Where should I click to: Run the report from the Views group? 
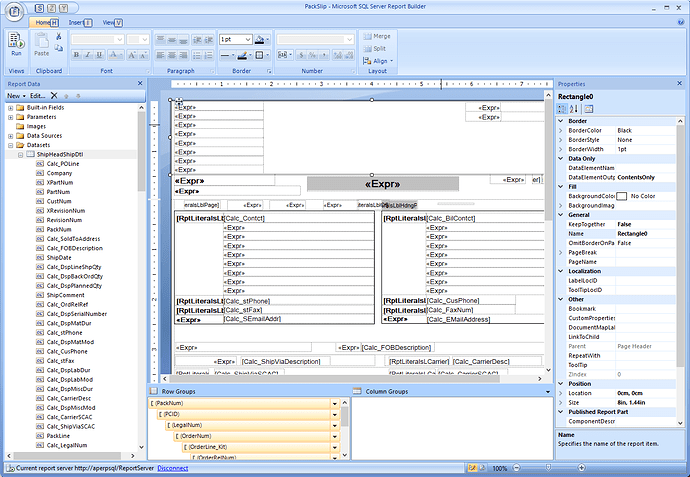16,44
